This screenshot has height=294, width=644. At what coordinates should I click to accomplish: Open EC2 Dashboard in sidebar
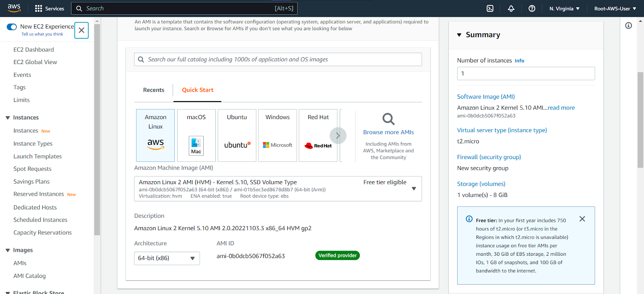click(x=33, y=50)
